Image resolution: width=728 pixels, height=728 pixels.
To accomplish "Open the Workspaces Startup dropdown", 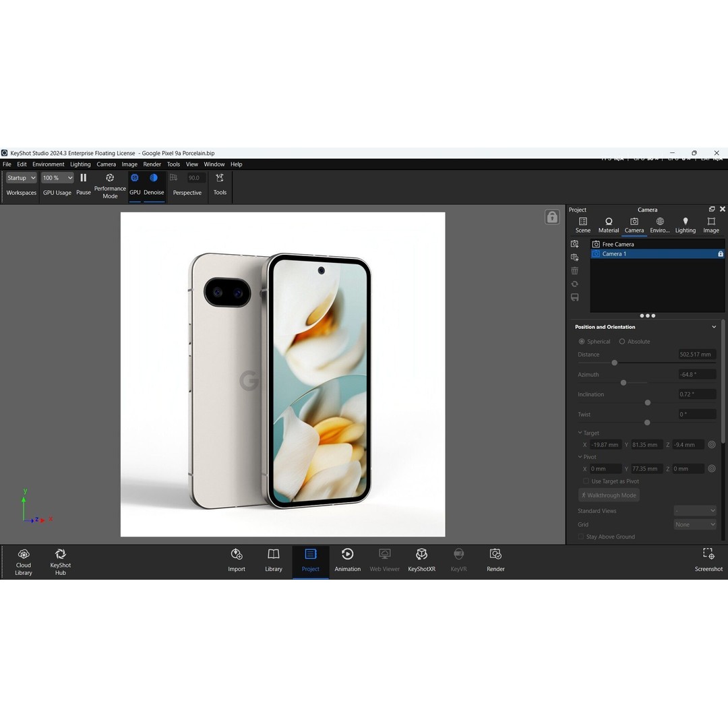I will click(x=21, y=178).
